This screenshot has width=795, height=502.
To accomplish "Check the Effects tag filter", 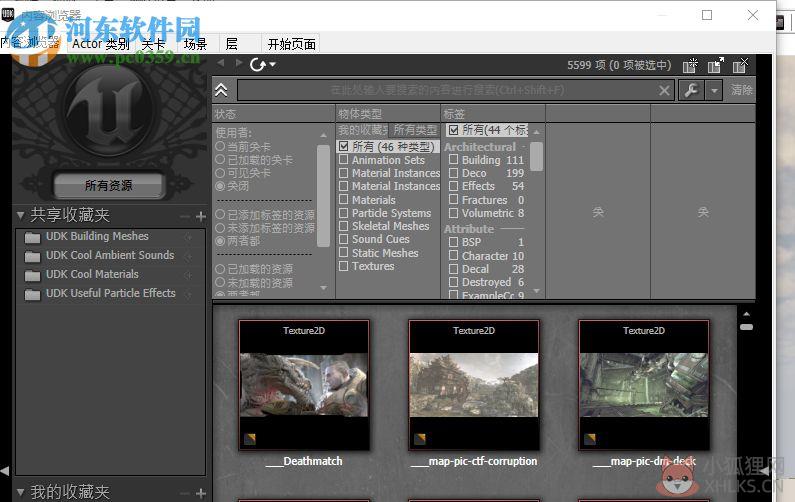I will click(x=454, y=186).
